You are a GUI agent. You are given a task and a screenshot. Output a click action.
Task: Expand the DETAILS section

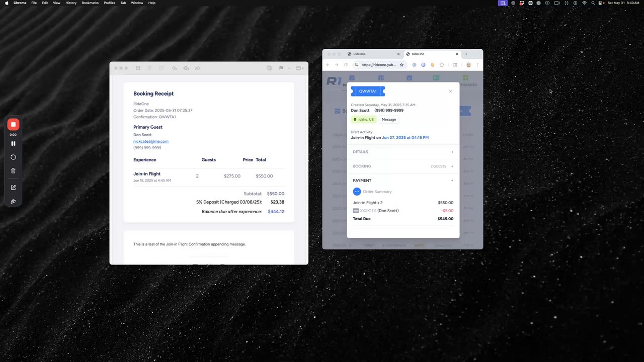pyautogui.click(x=403, y=152)
